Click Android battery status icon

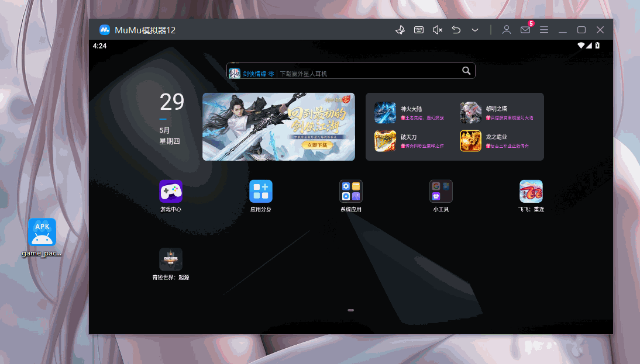click(597, 45)
